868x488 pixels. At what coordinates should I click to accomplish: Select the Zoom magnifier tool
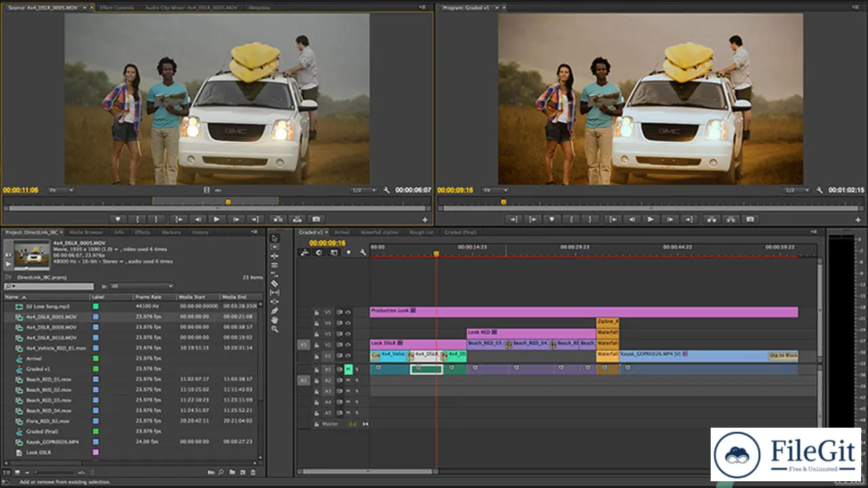[275, 329]
